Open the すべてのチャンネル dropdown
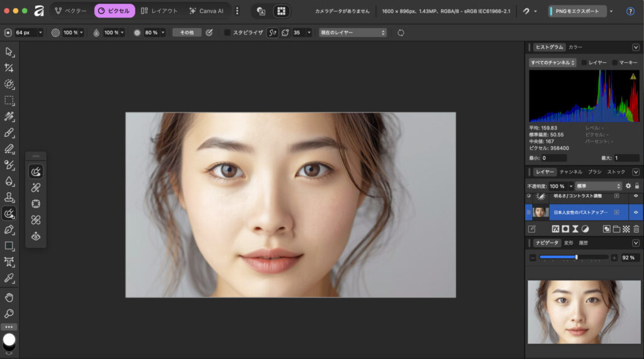The image size is (644, 359). click(x=552, y=63)
